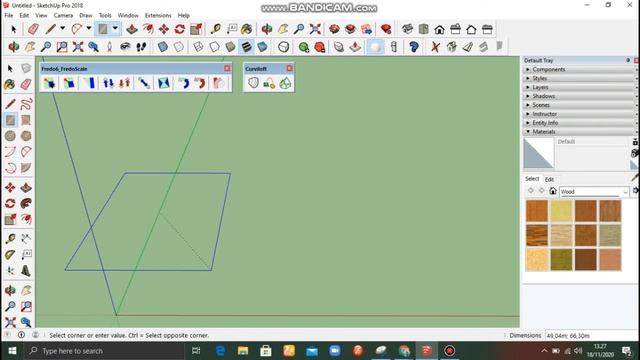Select the Rectangle tool in left toolbar
Screen dimensions: 640x360
[11, 120]
